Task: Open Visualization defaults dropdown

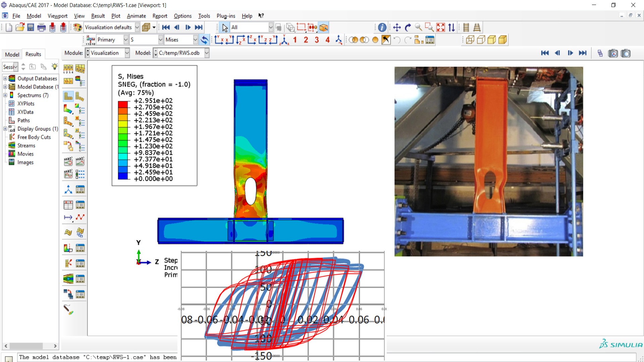Action: [137, 27]
